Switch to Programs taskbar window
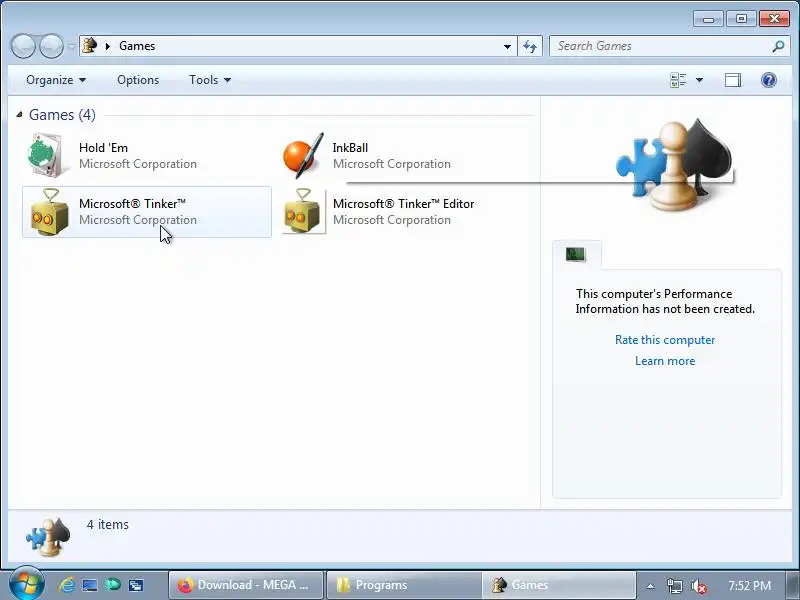800x600 pixels. coord(404,585)
